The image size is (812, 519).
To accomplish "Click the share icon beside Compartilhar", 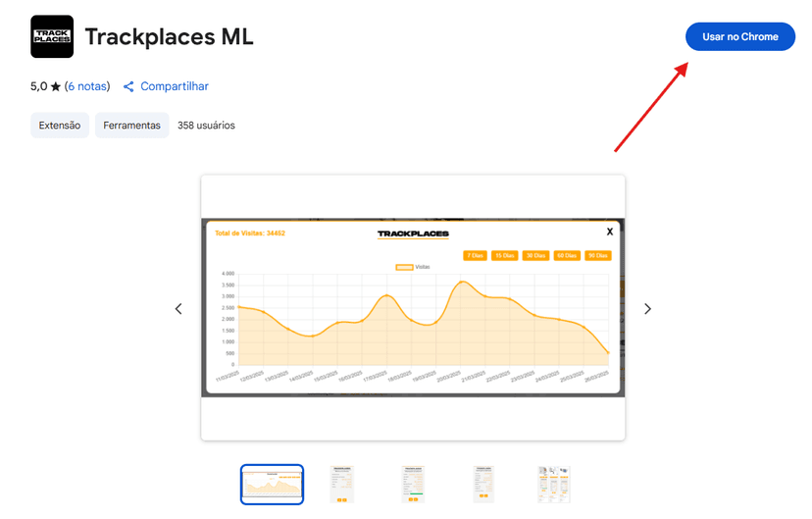I will point(128,86).
